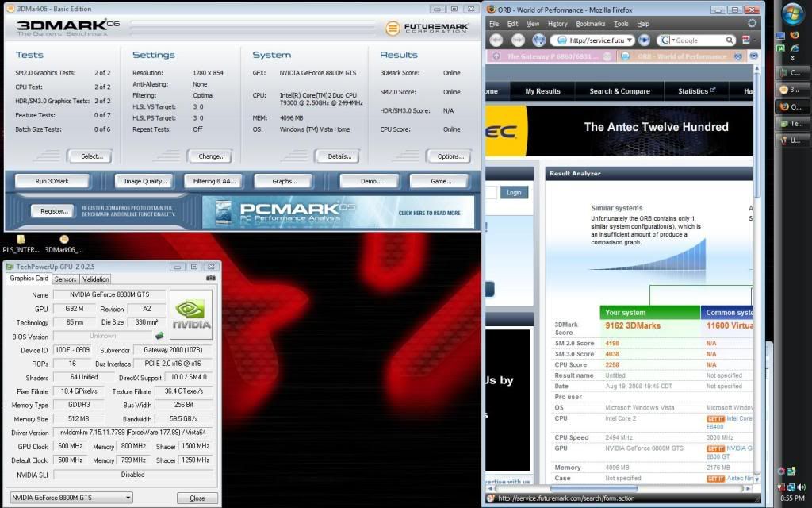Viewport: 812px width, 508px height.
Task: Open the Firefox History menu
Action: point(557,24)
